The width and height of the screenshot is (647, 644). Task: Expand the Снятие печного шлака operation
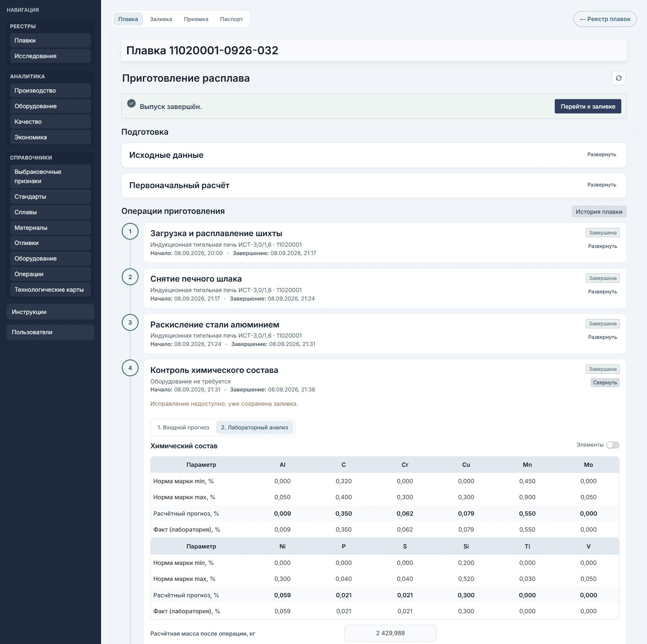click(x=602, y=292)
